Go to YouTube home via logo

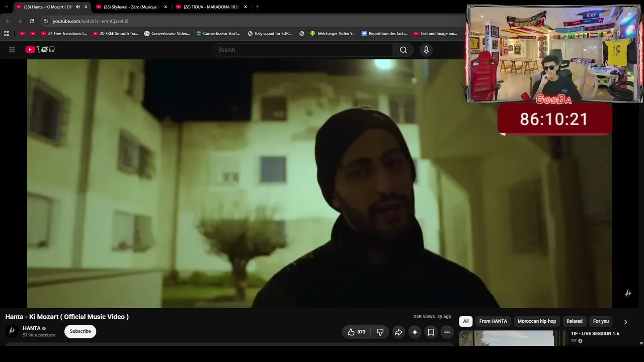(40, 50)
